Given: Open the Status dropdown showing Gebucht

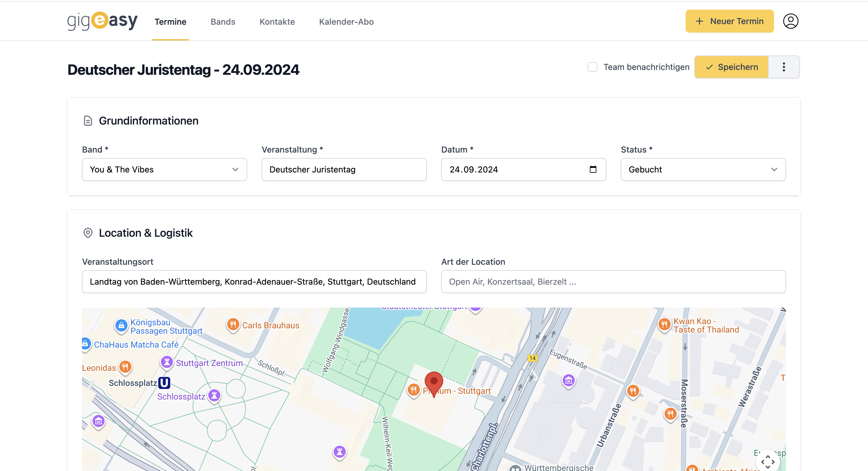Looking at the screenshot, I should point(703,169).
